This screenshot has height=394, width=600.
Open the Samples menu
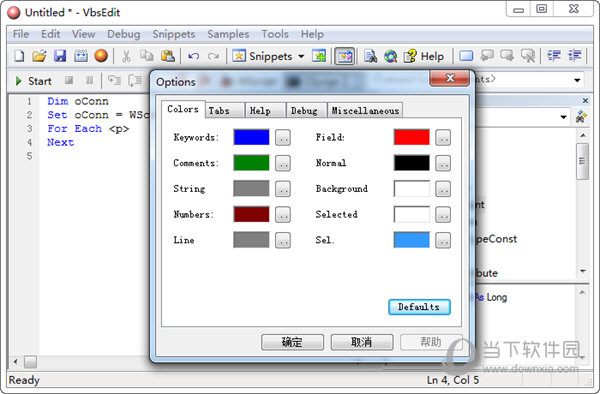[228, 34]
